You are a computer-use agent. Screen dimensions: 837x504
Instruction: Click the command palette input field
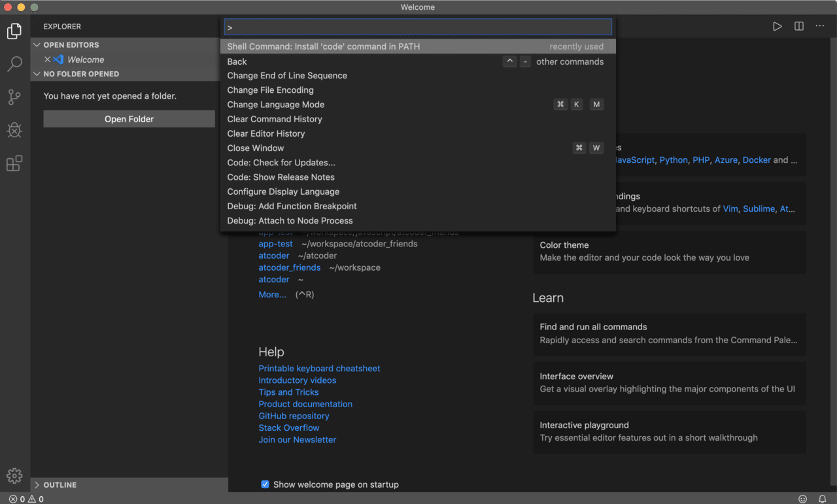point(418,27)
